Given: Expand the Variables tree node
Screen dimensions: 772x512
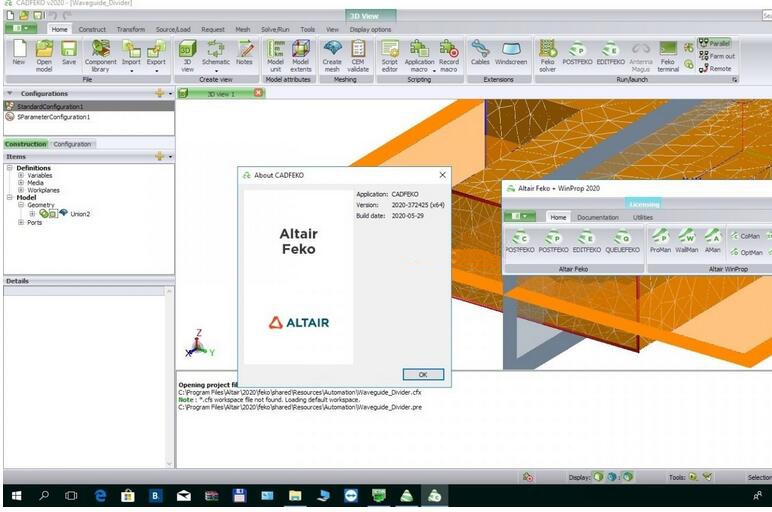Looking at the screenshot, I should pyautogui.click(x=21, y=175).
